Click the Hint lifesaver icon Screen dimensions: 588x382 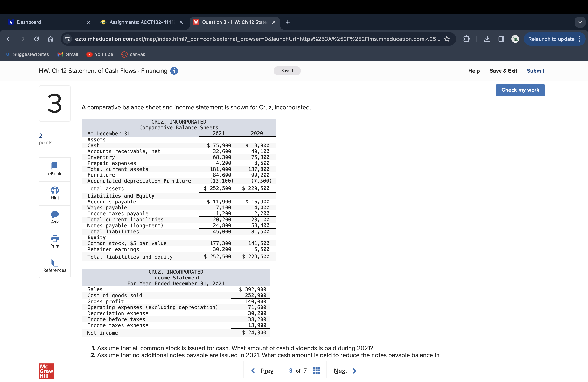[x=55, y=190]
